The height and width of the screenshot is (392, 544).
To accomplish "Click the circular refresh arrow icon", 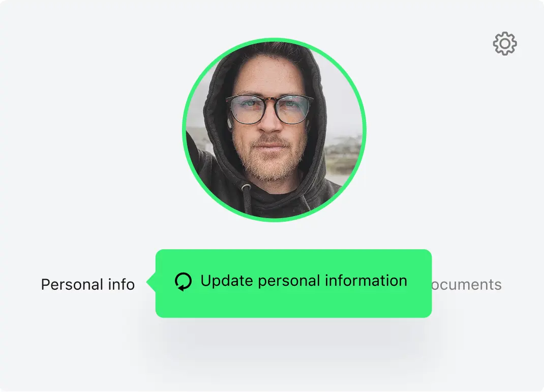I will coord(183,281).
